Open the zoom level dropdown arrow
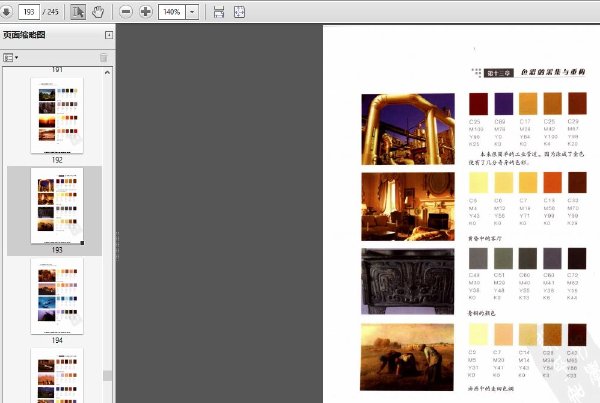This screenshot has height=403, width=600. tap(192, 12)
